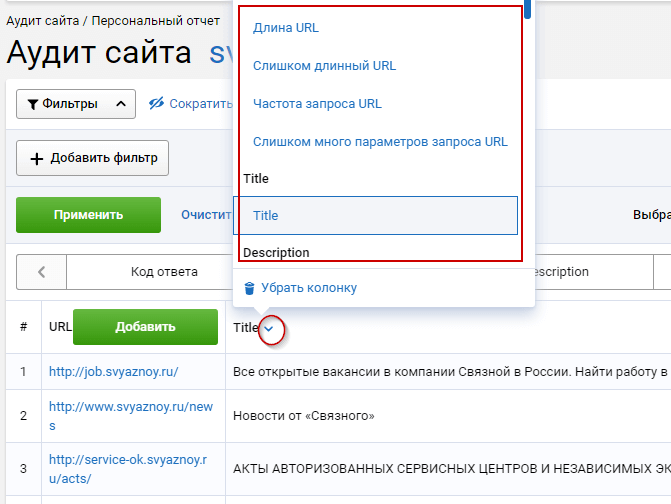
Task: Choose the highlighted Title option in list
Action: [375, 216]
